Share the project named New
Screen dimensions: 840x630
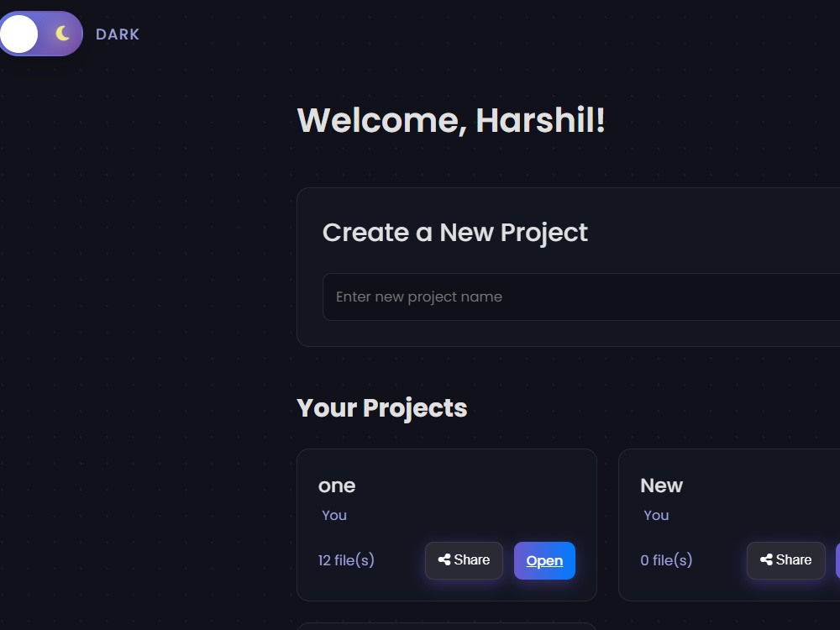coord(786,560)
